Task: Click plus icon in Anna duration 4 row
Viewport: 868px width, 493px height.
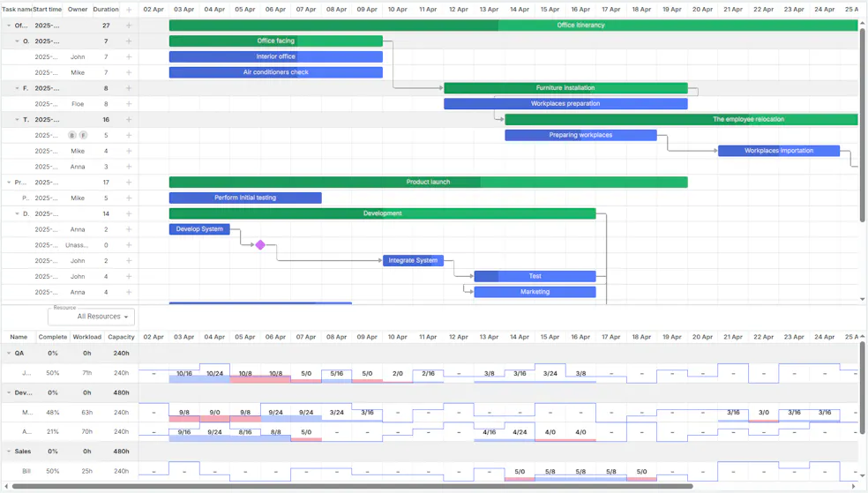Action: tap(129, 292)
